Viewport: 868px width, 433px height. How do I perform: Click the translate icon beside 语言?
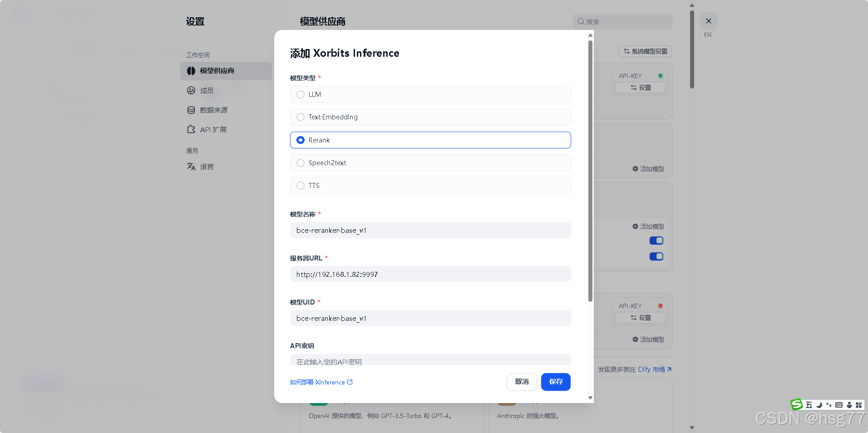point(191,167)
